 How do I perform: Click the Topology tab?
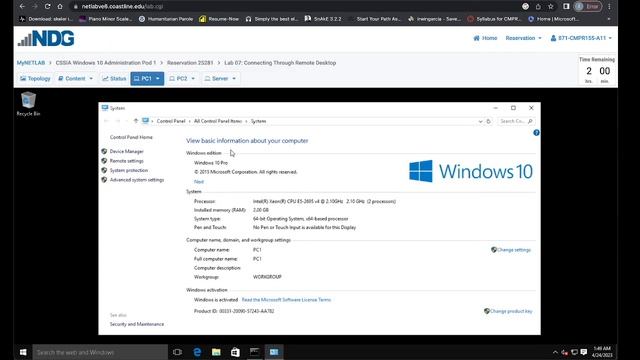coord(35,78)
